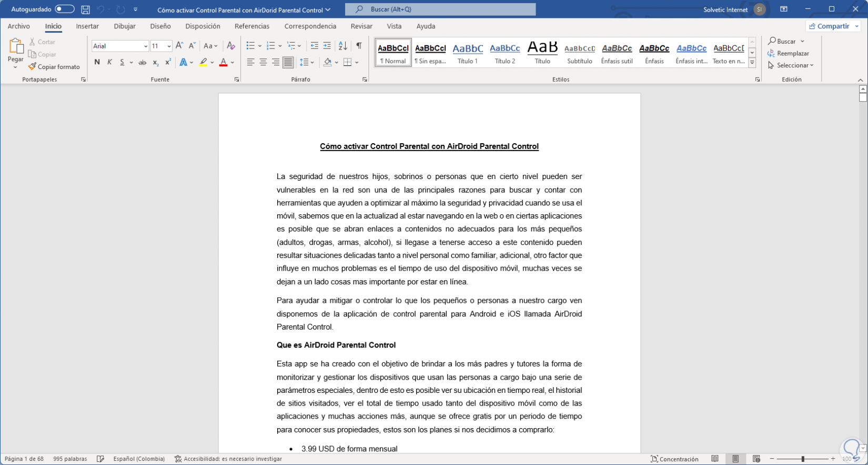The image size is (868, 465).
Task: Sort text alphabetically with A-Z icon
Action: tap(343, 46)
